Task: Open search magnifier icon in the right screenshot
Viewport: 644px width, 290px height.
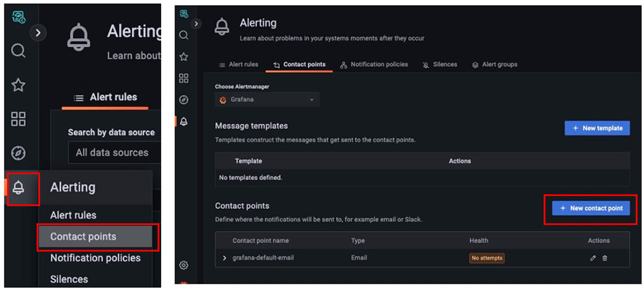Action: (x=184, y=35)
